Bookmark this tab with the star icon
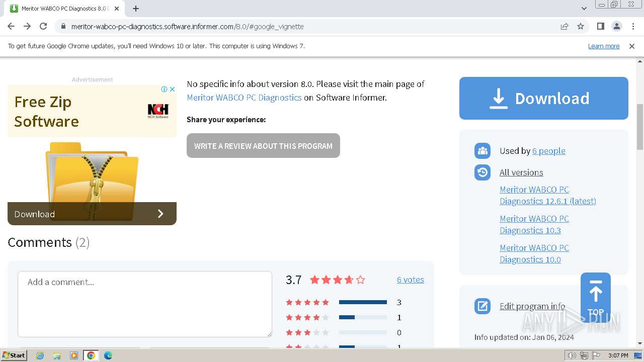 pos(581,26)
